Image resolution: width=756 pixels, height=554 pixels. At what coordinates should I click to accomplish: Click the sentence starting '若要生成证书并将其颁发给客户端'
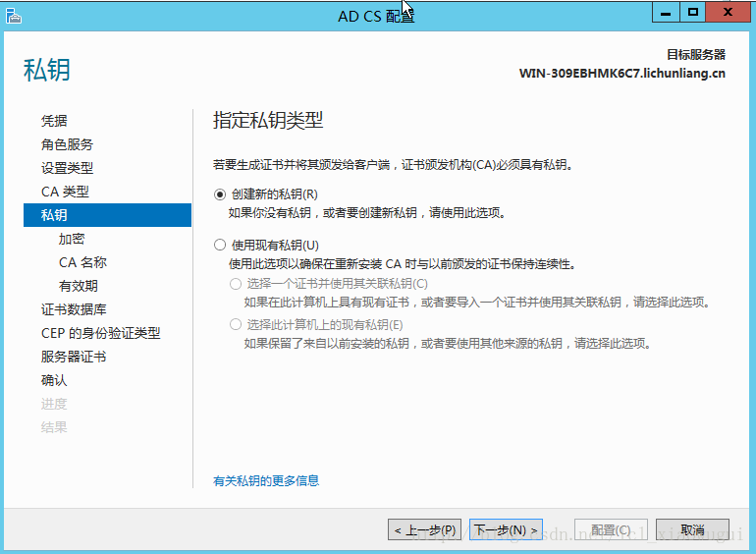pos(394,165)
